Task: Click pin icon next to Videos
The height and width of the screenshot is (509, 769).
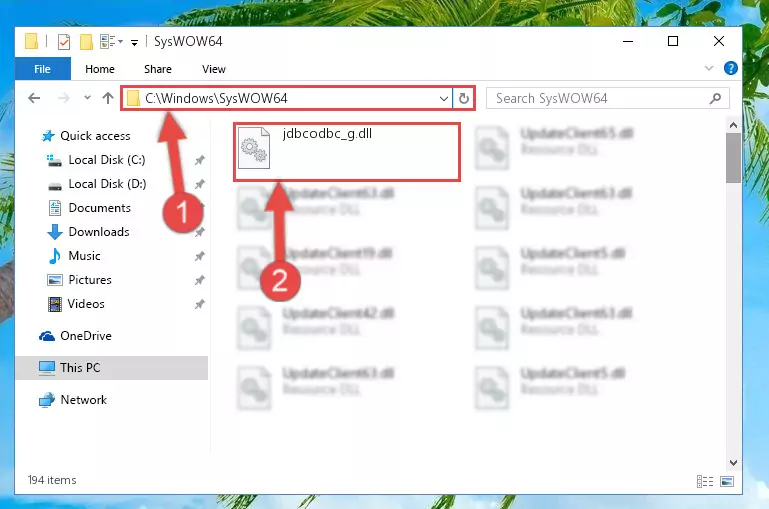Action: (200, 304)
